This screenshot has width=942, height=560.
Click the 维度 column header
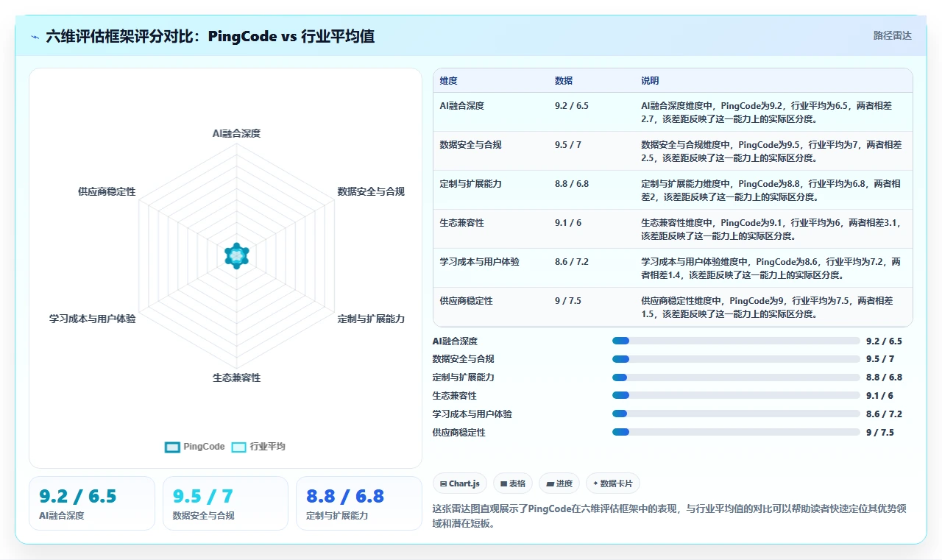coord(448,81)
